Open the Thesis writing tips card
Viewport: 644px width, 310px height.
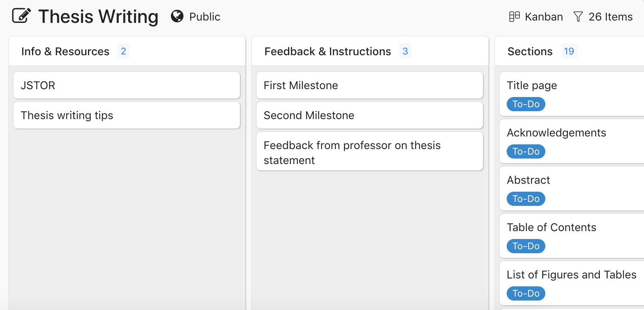click(127, 115)
